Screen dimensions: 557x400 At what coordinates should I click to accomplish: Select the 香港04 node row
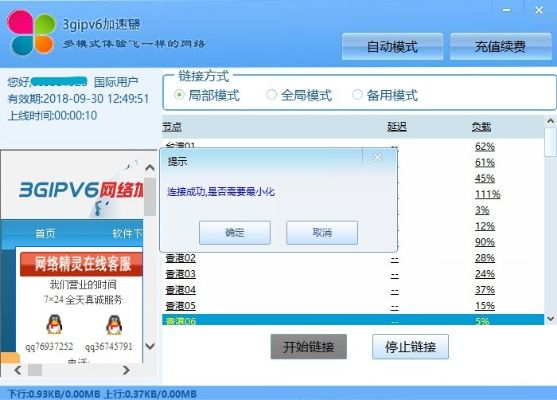click(353, 290)
